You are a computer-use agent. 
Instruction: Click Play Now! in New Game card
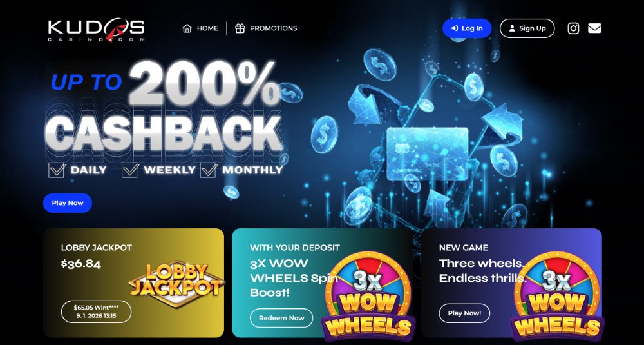coord(464,313)
